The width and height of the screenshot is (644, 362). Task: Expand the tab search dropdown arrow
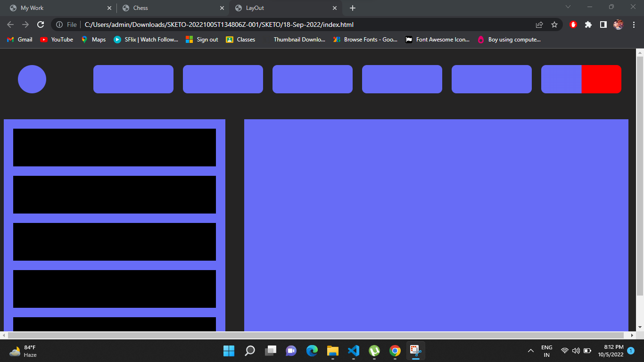(x=568, y=7)
